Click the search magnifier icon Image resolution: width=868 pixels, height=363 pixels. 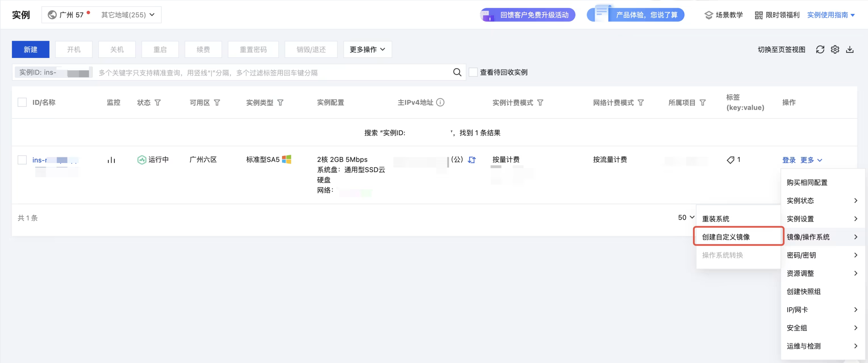(457, 72)
